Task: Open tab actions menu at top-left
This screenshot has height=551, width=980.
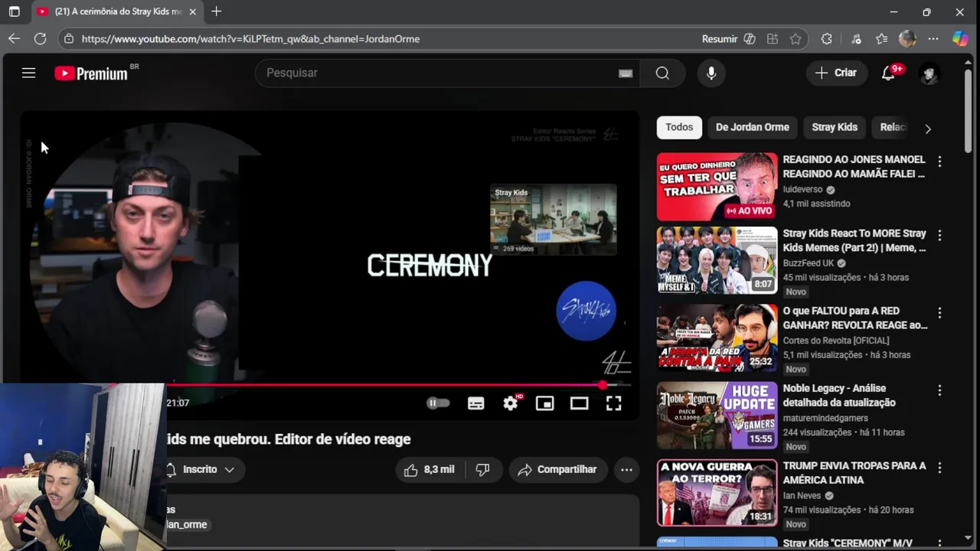Action: click(x=14, y=11)
